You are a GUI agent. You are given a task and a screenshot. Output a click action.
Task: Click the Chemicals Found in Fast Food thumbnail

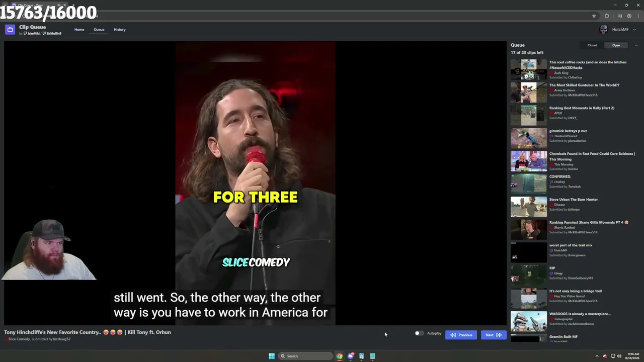pyautogui.click(x=529, y=161)
